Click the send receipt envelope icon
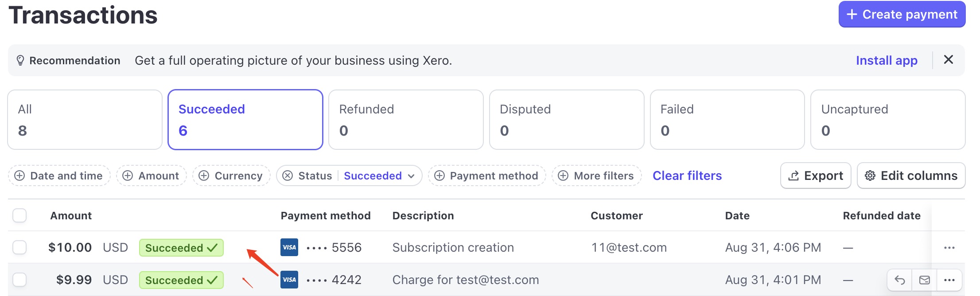 click(924, 280)
